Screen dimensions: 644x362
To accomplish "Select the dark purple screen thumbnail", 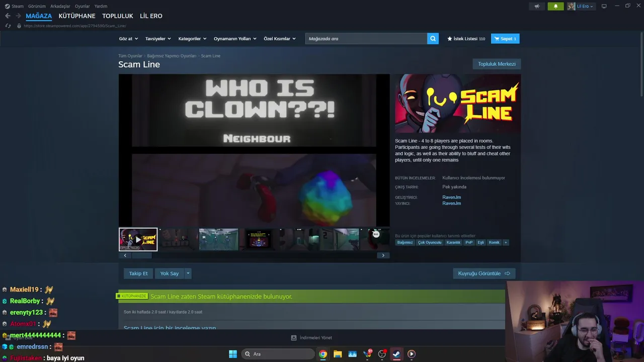I will 259,239.
